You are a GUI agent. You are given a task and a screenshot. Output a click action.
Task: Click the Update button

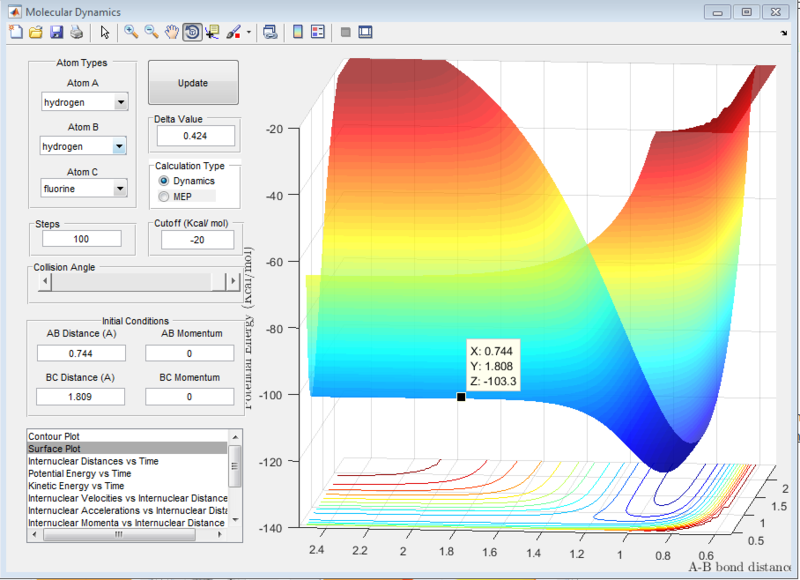coord(193,83)
